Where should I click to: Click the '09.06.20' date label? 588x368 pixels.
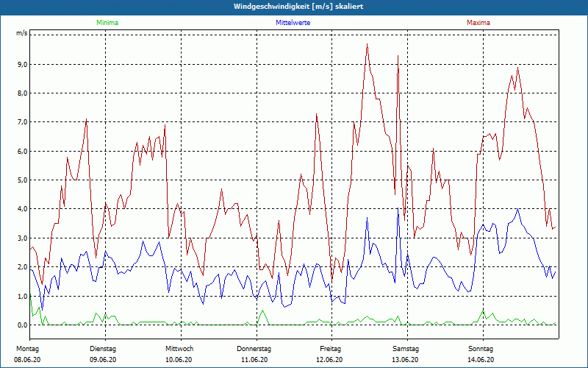coord(103,360)
